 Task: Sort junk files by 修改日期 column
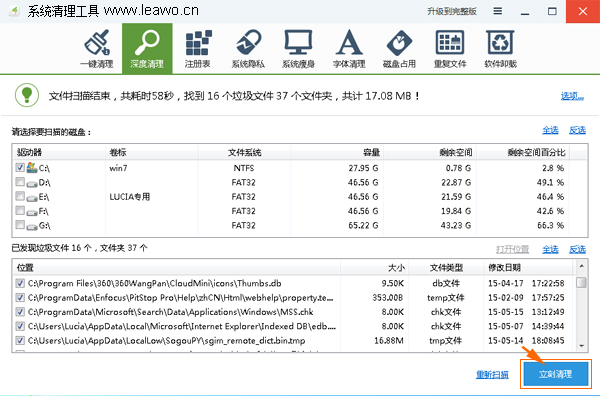528,267
